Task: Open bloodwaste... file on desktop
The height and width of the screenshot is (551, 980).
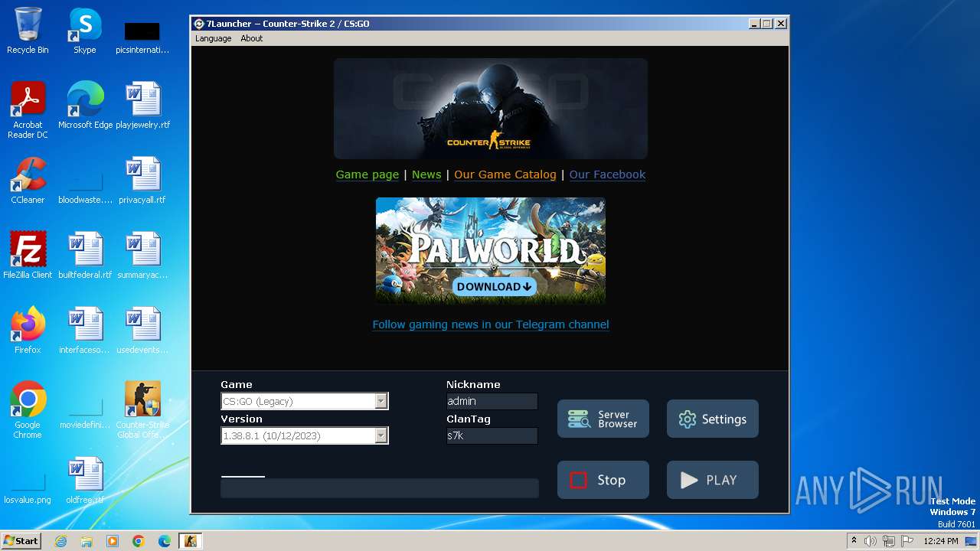Action: tap(85, 190)
